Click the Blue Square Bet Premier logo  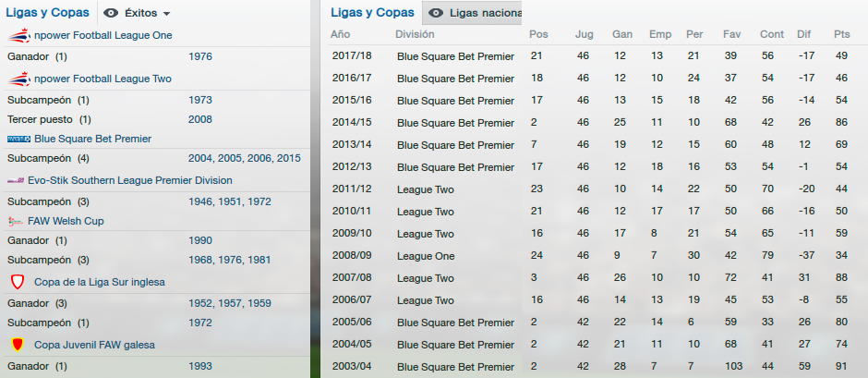coord(18,139)
